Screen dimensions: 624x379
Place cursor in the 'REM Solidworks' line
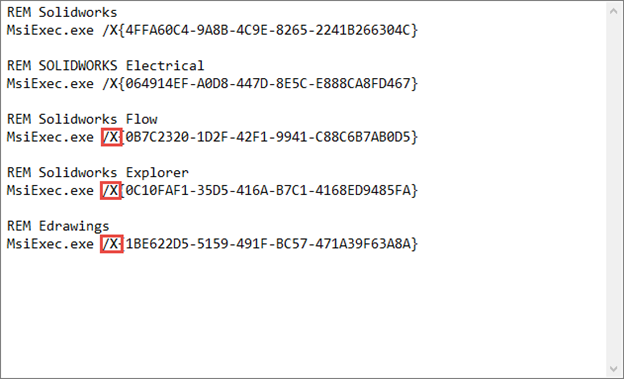tap(62, 12)
